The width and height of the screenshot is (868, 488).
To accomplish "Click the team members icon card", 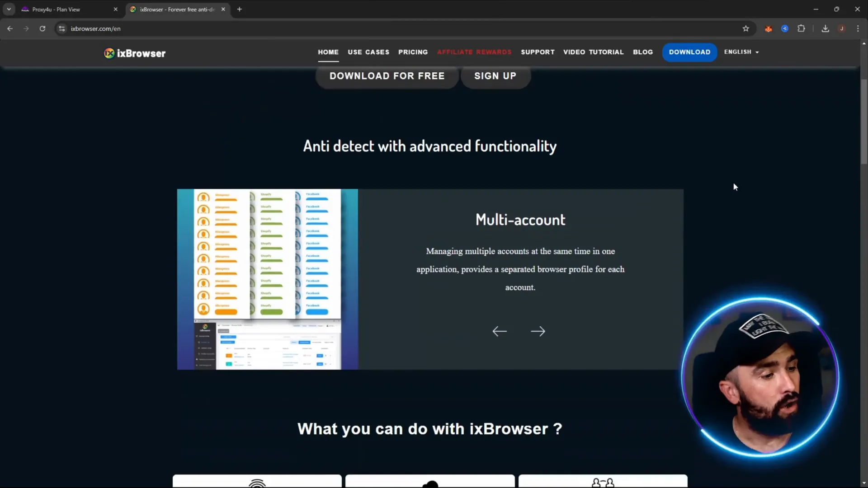I will (603, 481).
